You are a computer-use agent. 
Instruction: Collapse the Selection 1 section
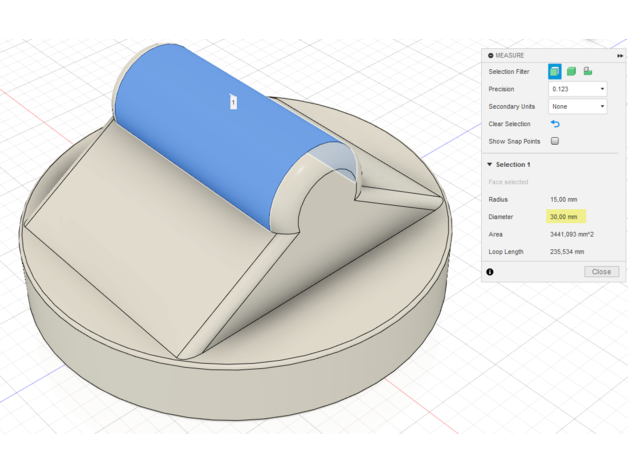[490, 164]
